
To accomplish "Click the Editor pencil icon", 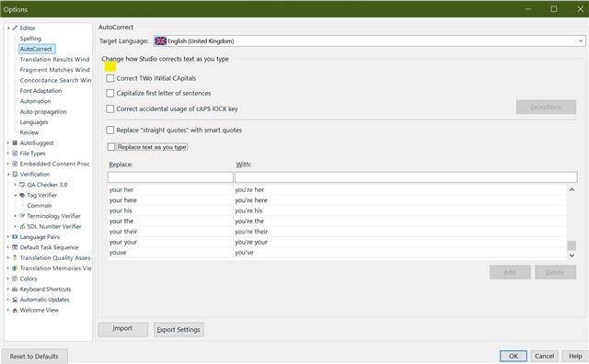I will [x=15, y=28].
